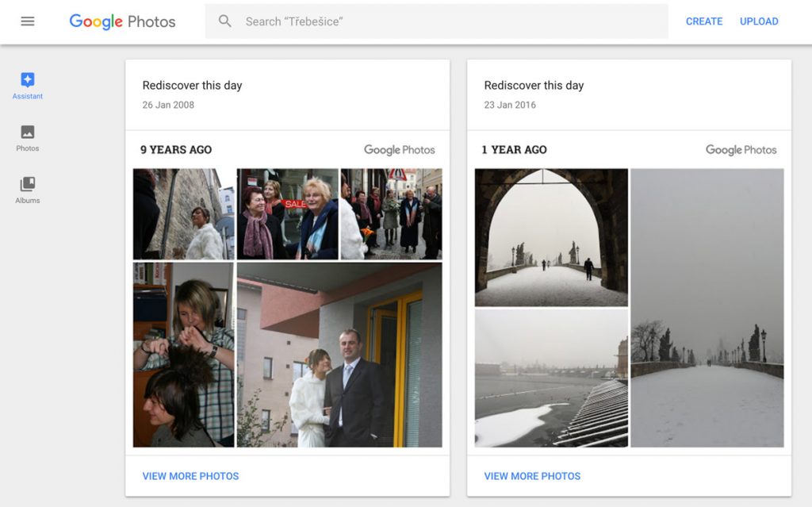Go to Photos in the sidebar

(28, 137)
